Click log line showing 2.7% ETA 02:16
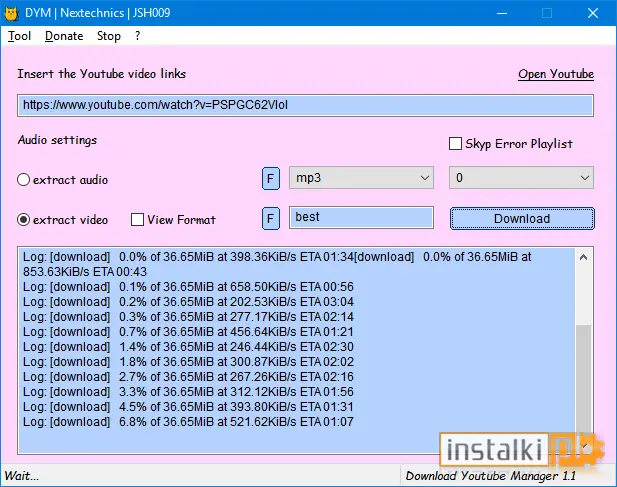The image size is (617, 487). click(188, 377)
